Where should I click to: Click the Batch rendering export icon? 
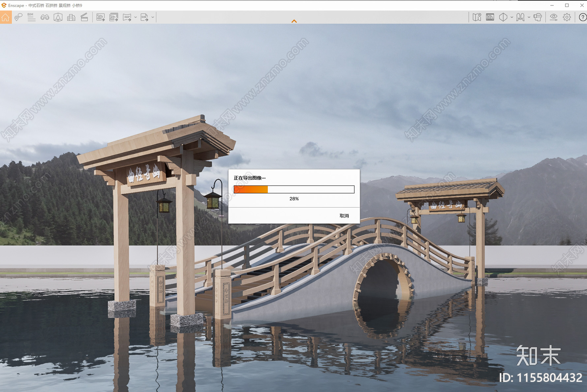(x=114, y=17)
